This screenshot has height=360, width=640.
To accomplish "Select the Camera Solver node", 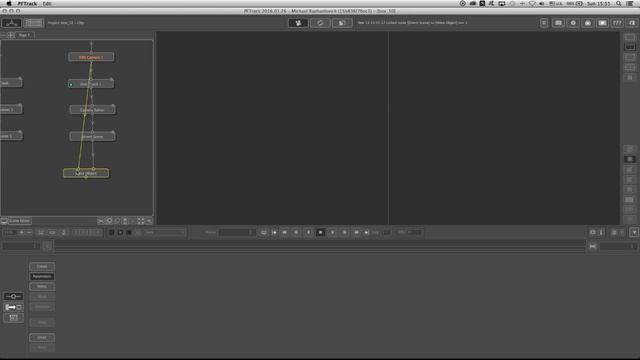I will click(x=92, y=110).
